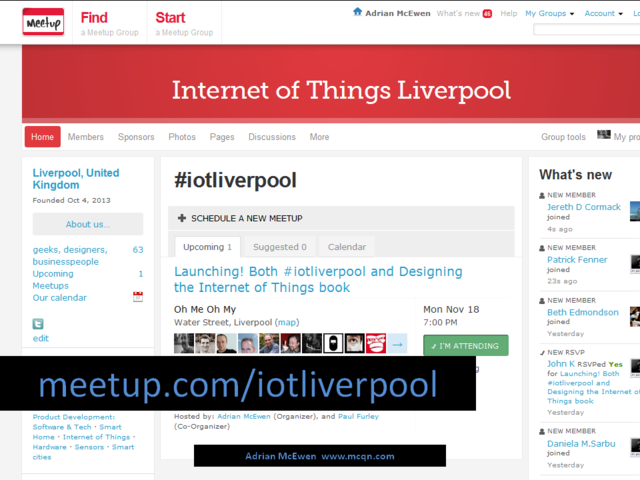The image size is (640, 480).
Task: Open the calendar icon beside Our calendar
Action: pos(138,297)
